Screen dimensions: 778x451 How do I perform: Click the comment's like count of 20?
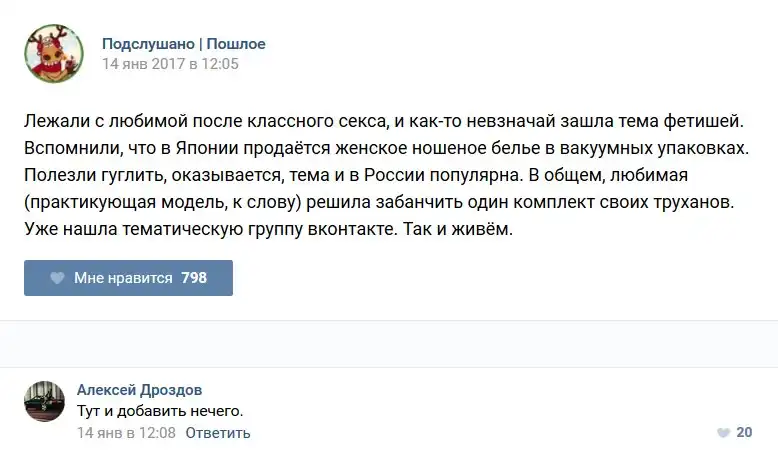[x=744, y=433]
